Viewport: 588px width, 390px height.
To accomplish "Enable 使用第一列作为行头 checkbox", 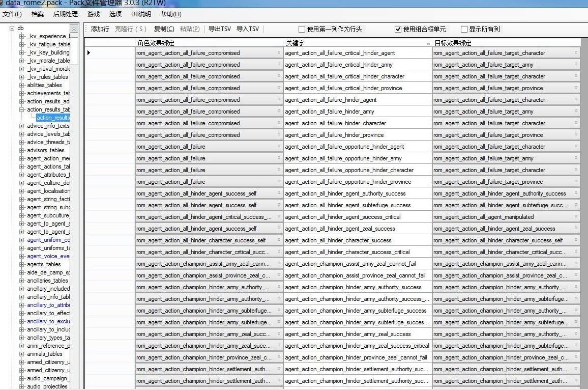I will (302, 30).
